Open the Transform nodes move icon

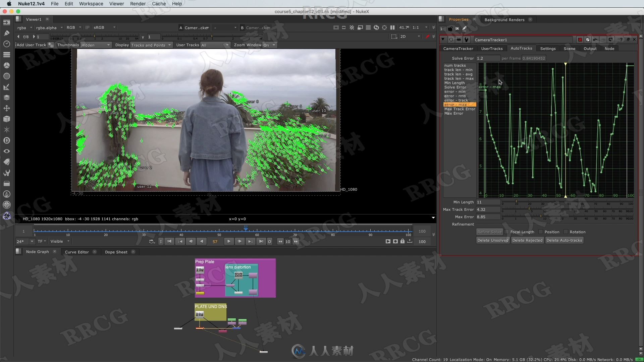point(6,108)
